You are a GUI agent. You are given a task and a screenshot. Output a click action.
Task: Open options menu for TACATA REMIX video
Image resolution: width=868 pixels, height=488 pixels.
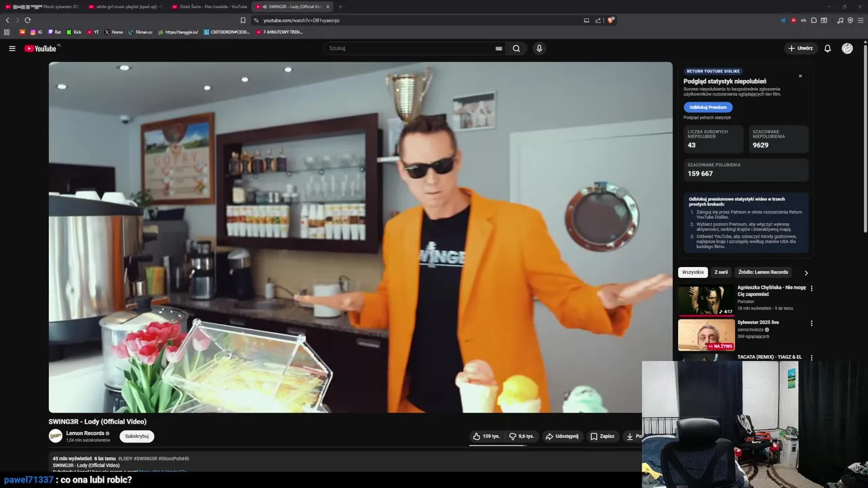coord(812,357)
